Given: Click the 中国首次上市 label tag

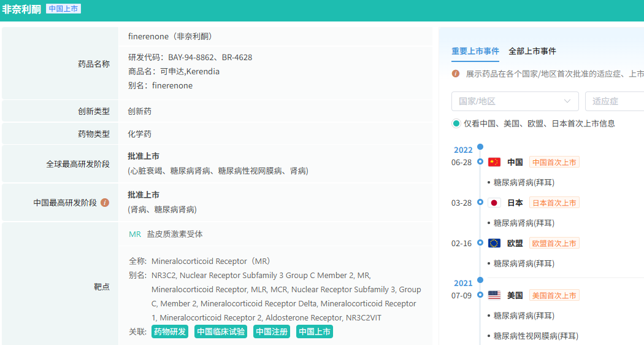Looking at the screenshot, I should coord(554,163).
